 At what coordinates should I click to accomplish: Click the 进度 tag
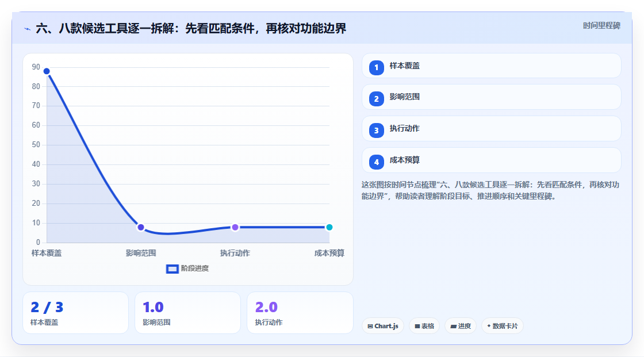click(461, 326)
